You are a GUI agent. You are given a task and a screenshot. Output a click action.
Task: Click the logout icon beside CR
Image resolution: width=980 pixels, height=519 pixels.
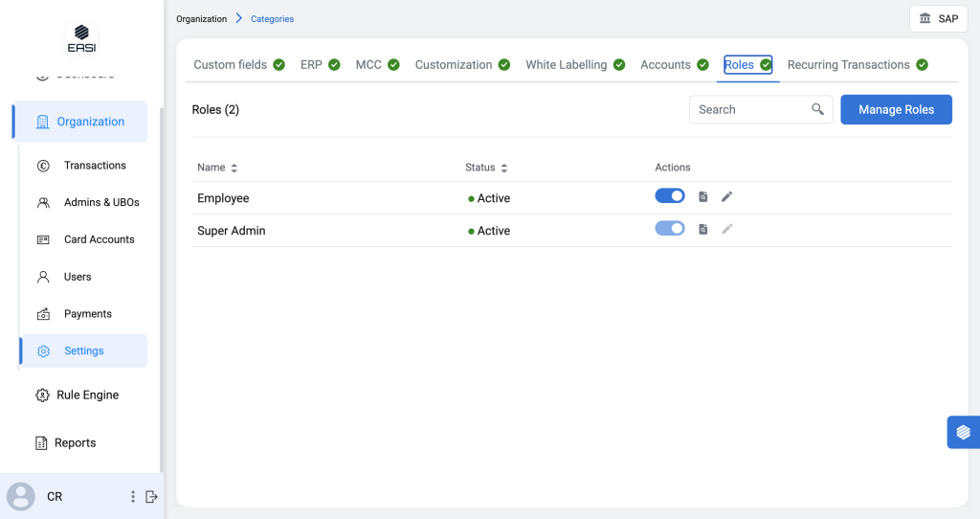(x=151, y=497)
